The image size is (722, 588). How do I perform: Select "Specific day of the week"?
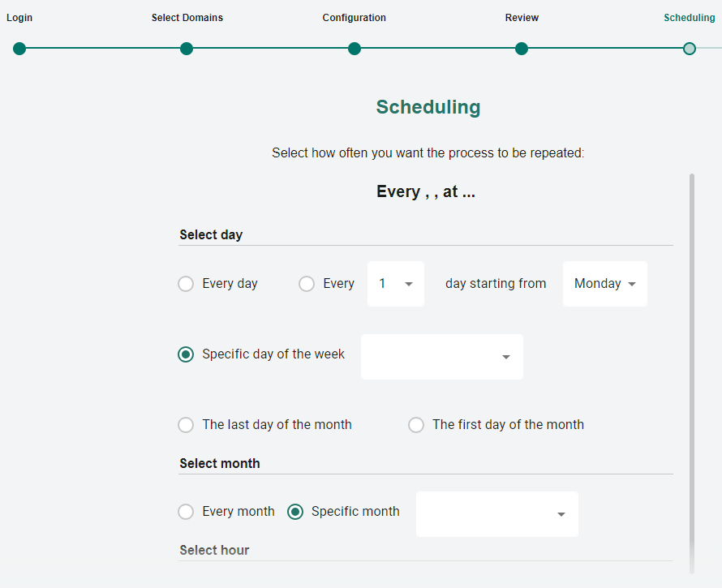pos(185,354)
